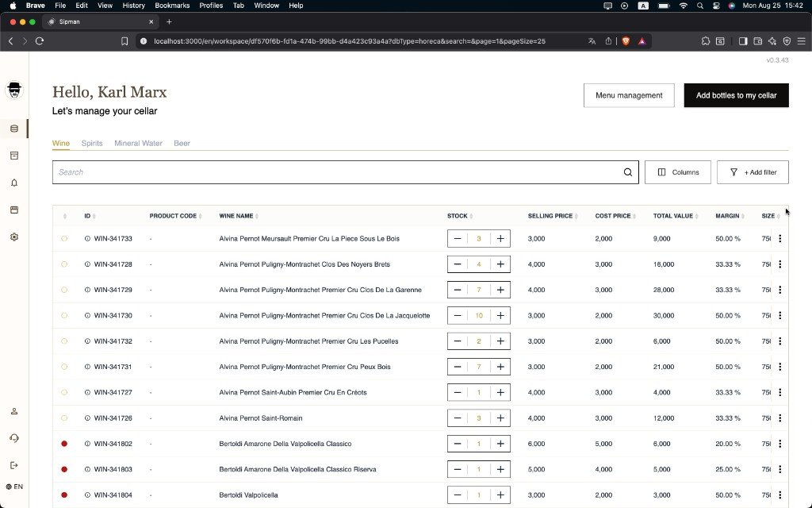
Task: Increase stock for WIN-341733
Action: [500, 238]
